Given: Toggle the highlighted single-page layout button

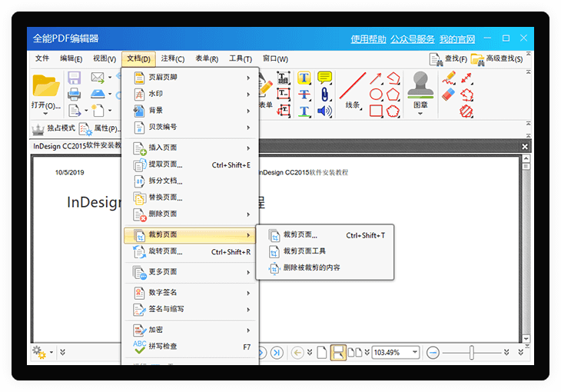Looking at the screenshot, I should click(337, 352).
